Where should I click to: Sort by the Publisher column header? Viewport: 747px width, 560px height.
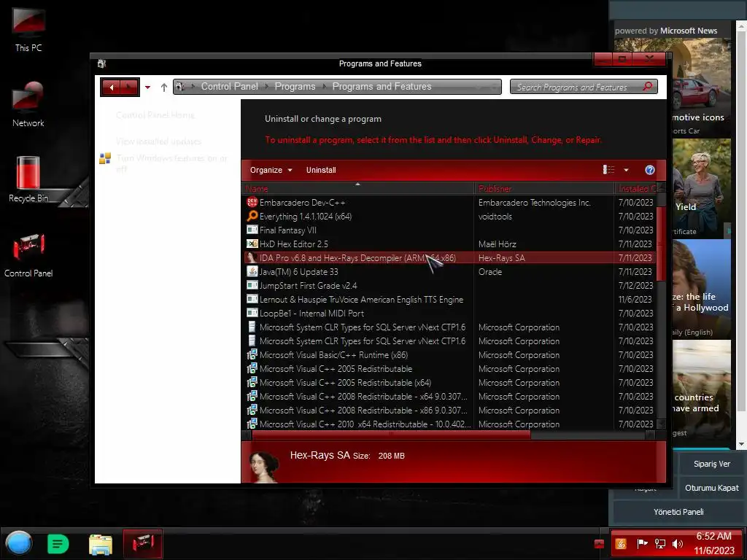544,189
